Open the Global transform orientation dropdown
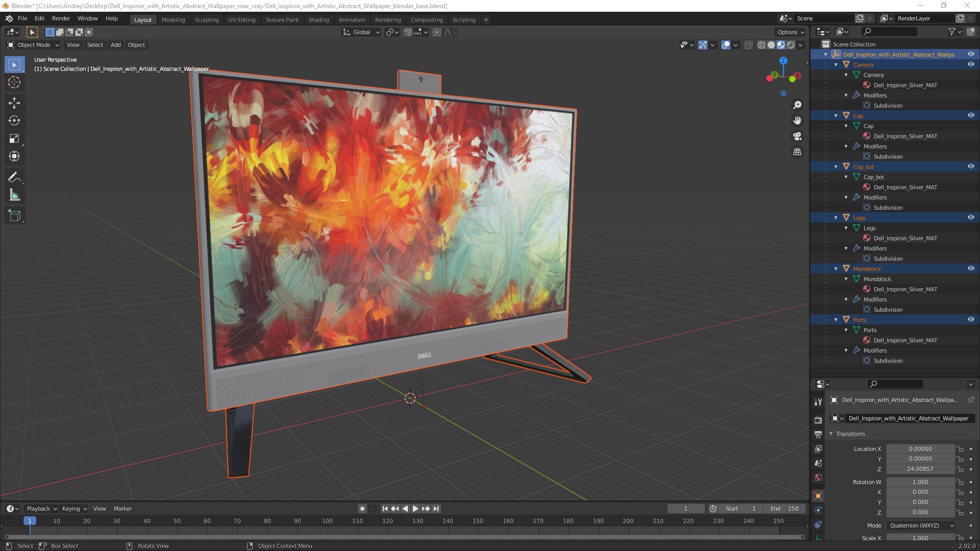The height and width of the screenshot is (551, 980). pos(361,32)
